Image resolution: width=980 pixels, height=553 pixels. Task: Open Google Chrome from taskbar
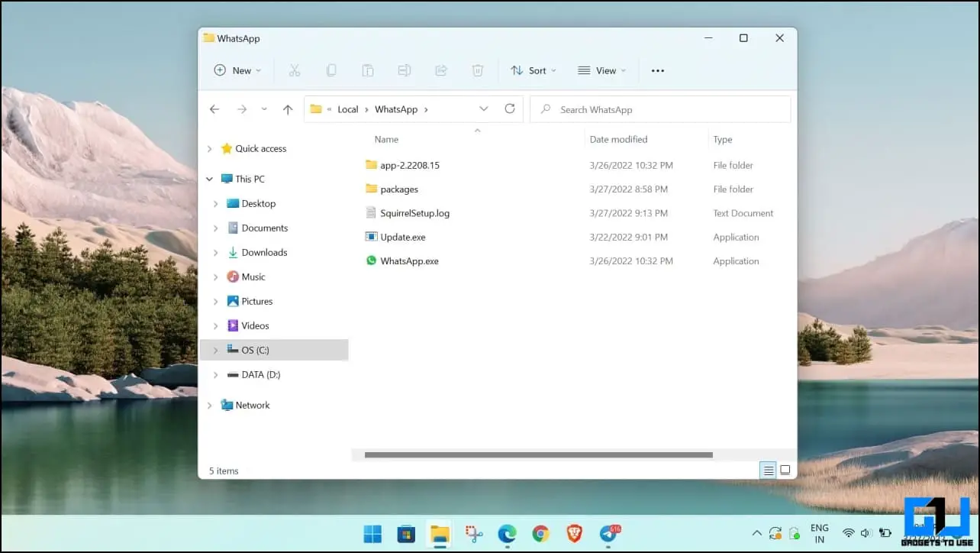(x=540, y=534)
